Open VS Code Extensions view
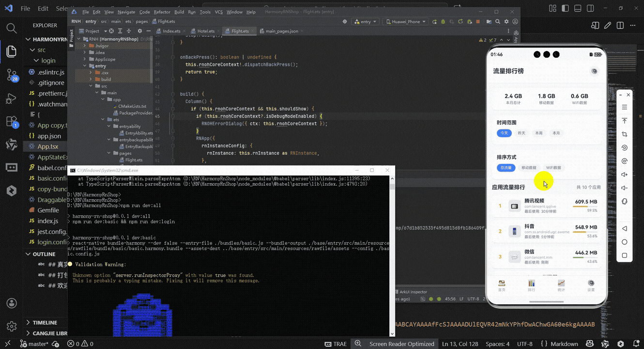The width and height of the screenshot is (644, 349). pos(12,122)
